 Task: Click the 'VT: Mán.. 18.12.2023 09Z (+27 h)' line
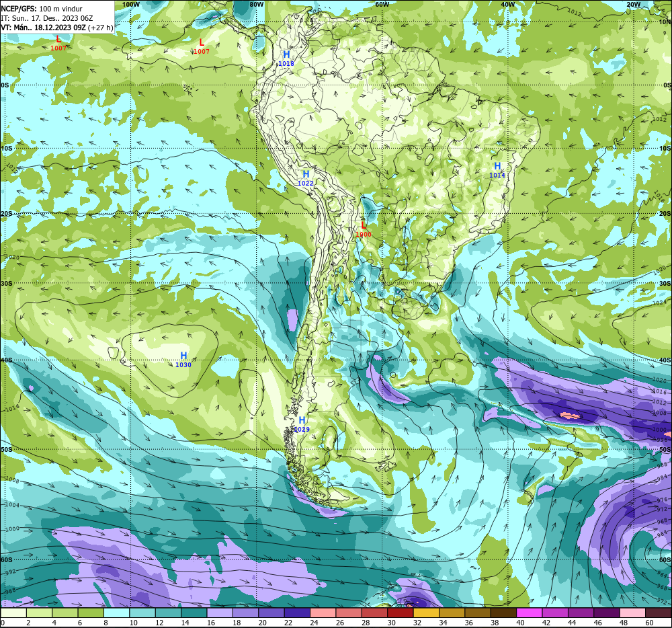[x=57, y=28]
